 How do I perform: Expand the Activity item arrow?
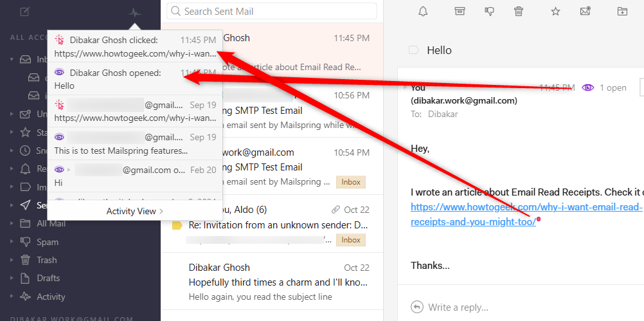(12, 297)
